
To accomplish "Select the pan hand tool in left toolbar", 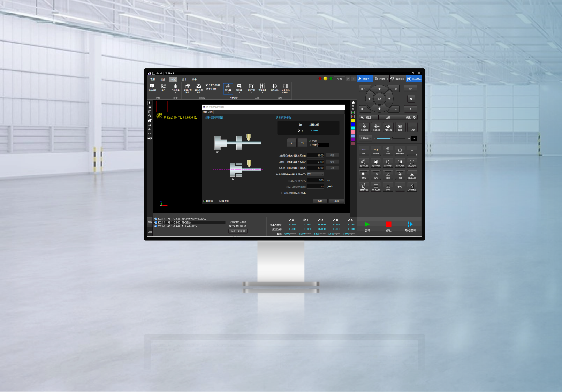I will click(150, 107).
